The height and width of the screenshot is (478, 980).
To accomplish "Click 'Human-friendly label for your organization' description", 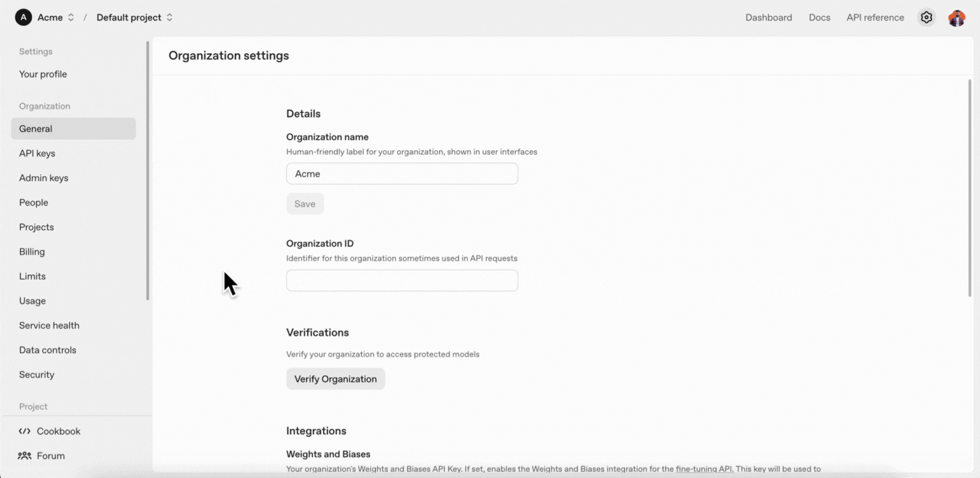I will pos(411,151).
